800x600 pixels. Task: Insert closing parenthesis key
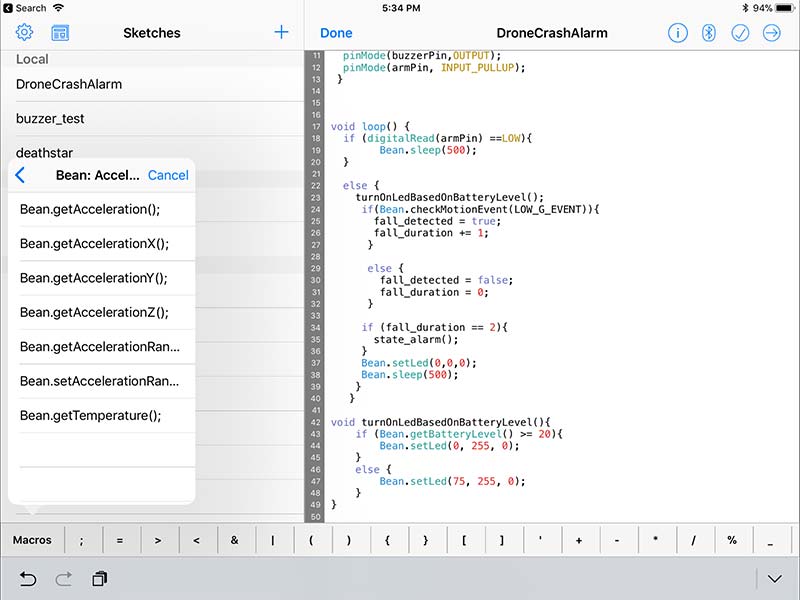(x=349, y=540)
